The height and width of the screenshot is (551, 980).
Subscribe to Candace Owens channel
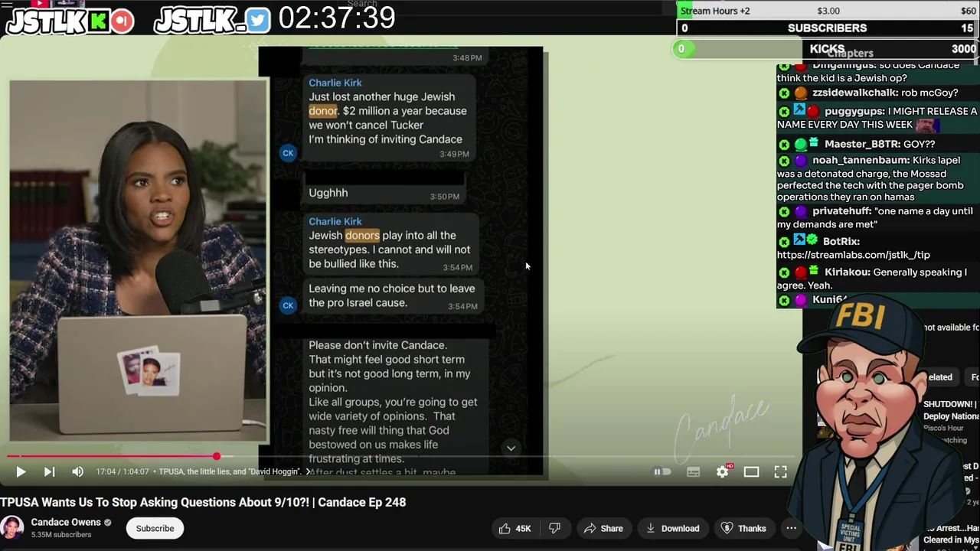pos(155,528)
